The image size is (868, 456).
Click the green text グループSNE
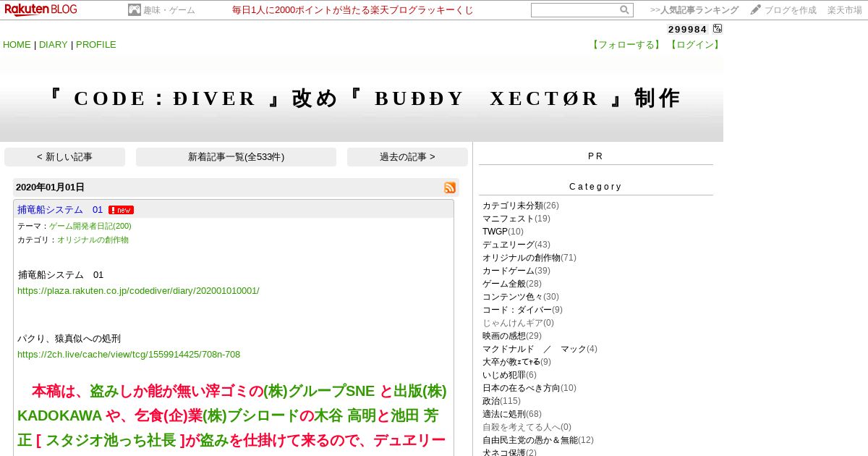331,392
